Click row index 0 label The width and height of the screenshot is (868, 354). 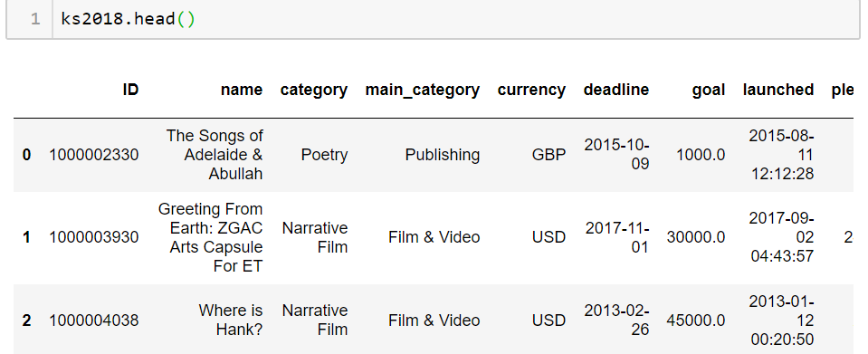point(26,155)
